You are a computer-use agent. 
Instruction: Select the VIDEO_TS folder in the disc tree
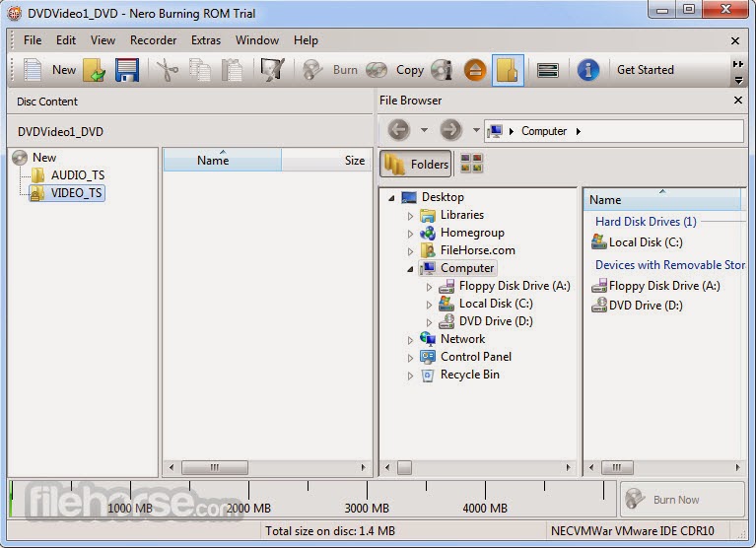pyautogui.click(x=76, y=193)
